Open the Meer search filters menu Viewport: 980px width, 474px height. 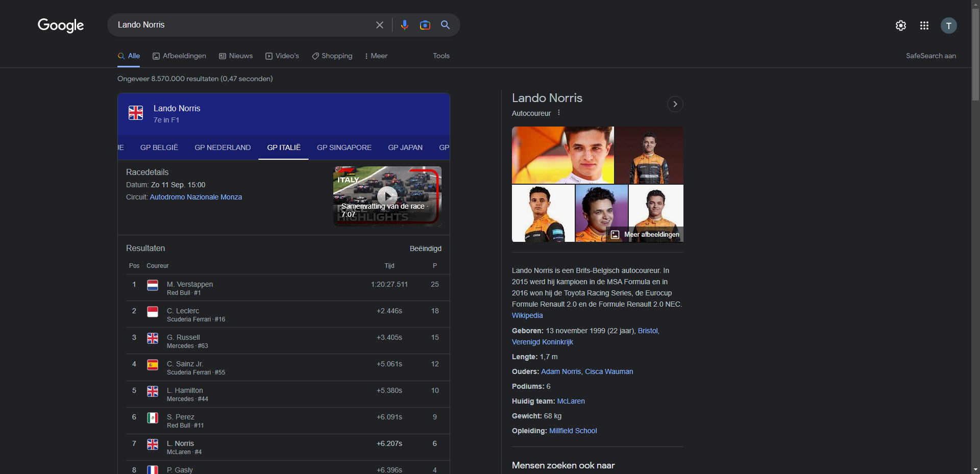coord(376,56)
